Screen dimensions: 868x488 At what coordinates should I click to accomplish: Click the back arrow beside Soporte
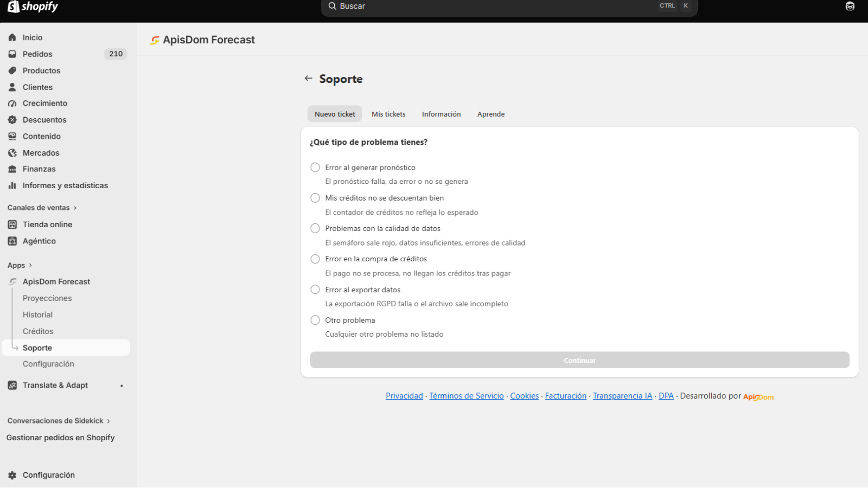308,79
